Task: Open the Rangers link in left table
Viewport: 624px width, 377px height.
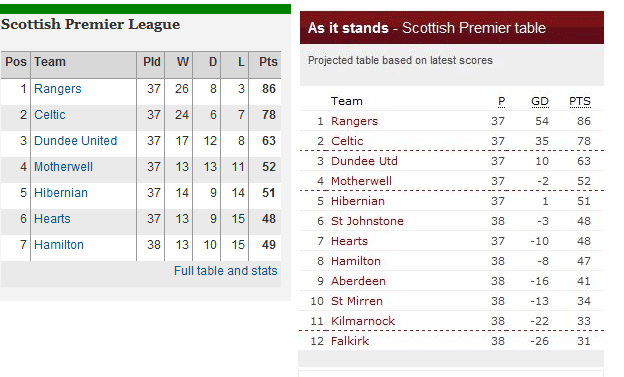Action: [x=58, y=89]
